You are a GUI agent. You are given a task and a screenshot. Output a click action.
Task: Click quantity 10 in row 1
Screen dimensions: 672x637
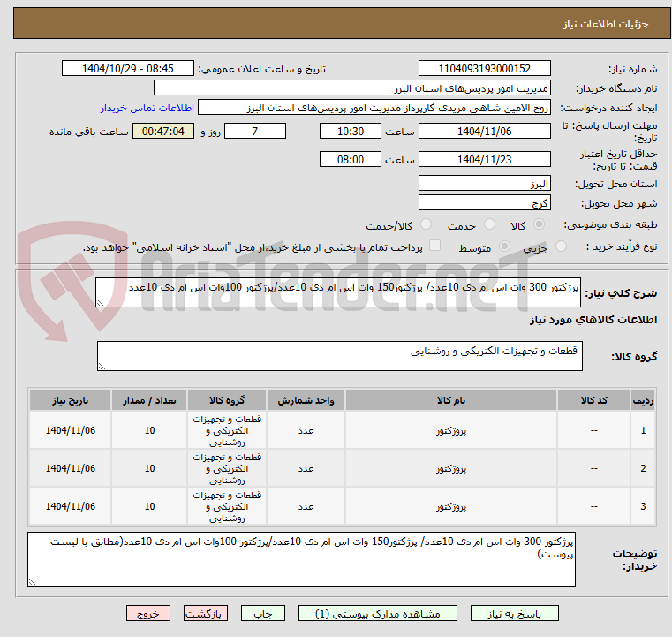coord(149,430)
